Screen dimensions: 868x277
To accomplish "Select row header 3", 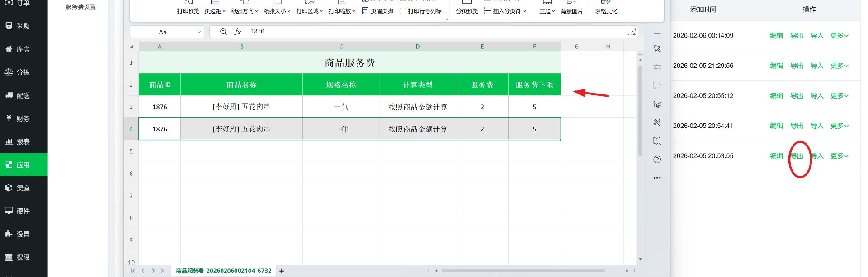I will pyautogui.click(x=131, y=107).
